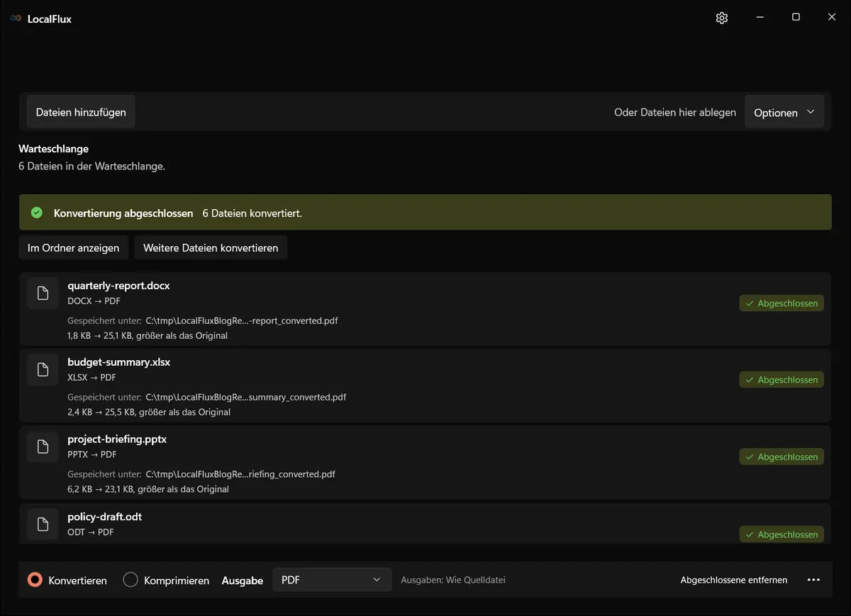Click the 'XLSX → PDF' conversion label

(x=91, y=378)
